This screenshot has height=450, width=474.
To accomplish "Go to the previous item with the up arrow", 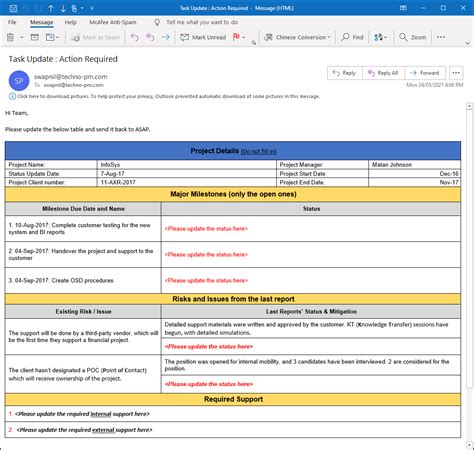I will point(51,8).
